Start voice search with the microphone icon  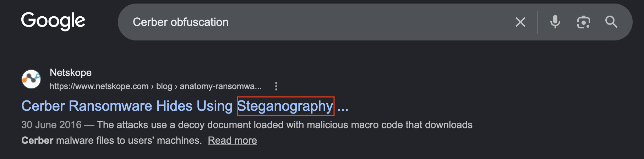tap(555, 22)
